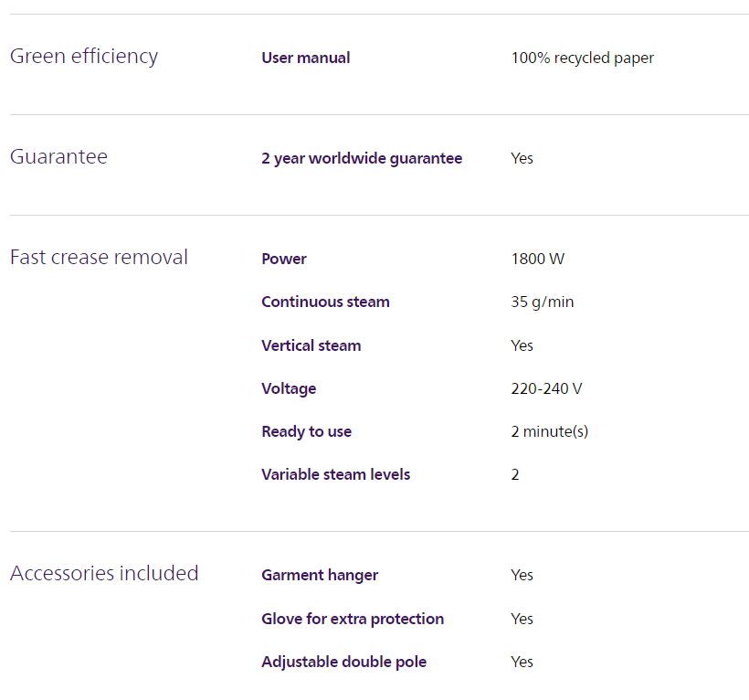
Task: Click the Accessories included heading
Action: pyautogui.click(x=104, y=574)
